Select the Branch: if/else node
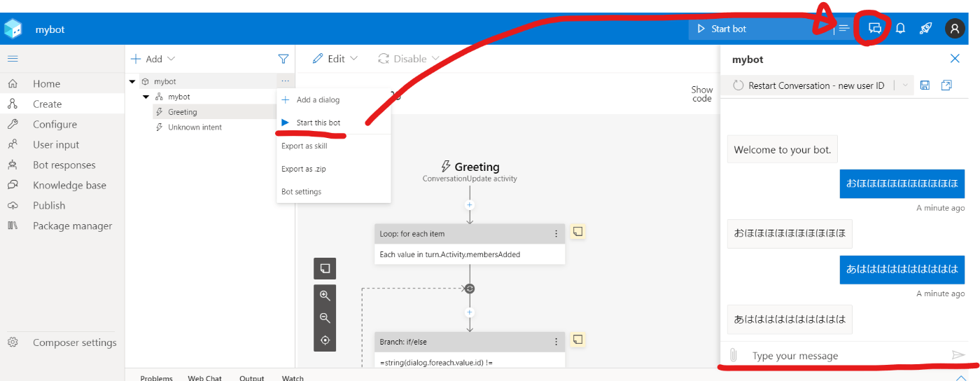 470,349
